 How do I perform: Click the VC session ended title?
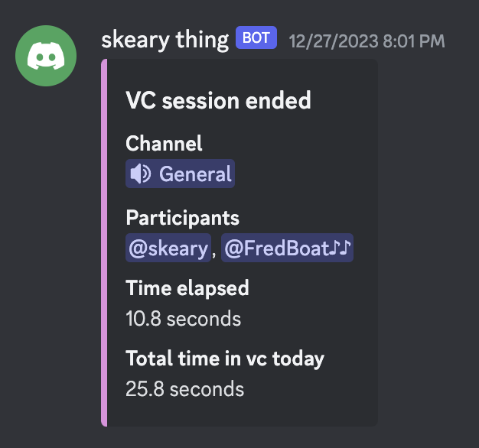218,100
